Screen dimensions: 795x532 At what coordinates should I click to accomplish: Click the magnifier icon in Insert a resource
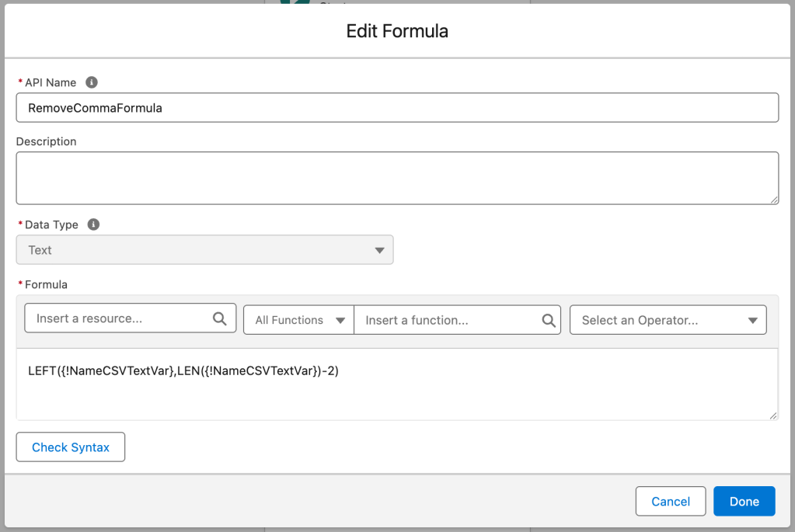[x=221, y=318]
